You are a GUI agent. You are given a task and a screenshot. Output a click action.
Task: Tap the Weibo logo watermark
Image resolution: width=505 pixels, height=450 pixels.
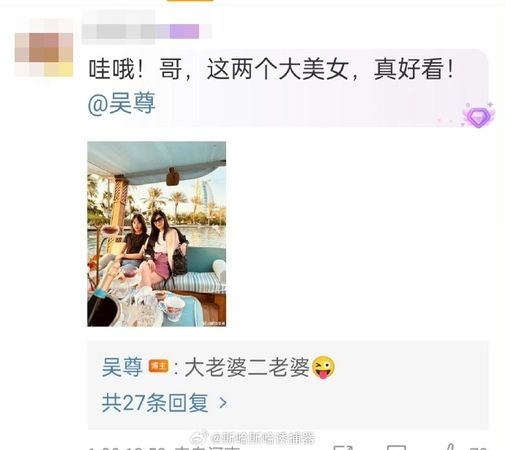200,437
